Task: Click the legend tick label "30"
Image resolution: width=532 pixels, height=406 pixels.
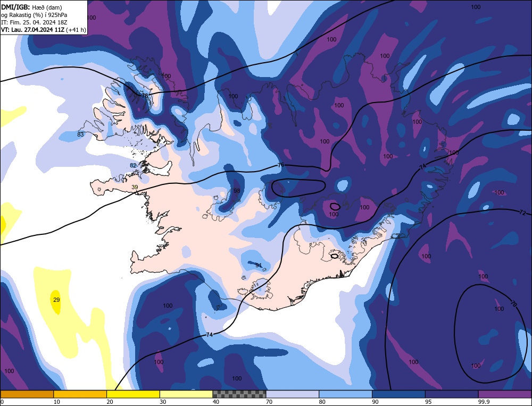Action: click(x=163, y=402)
